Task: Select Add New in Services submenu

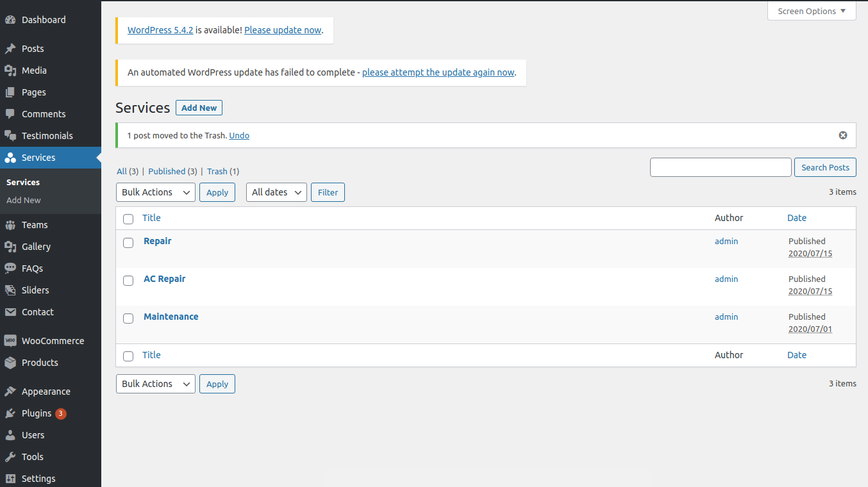Action: pyautogui.click(x=24, y=201)
